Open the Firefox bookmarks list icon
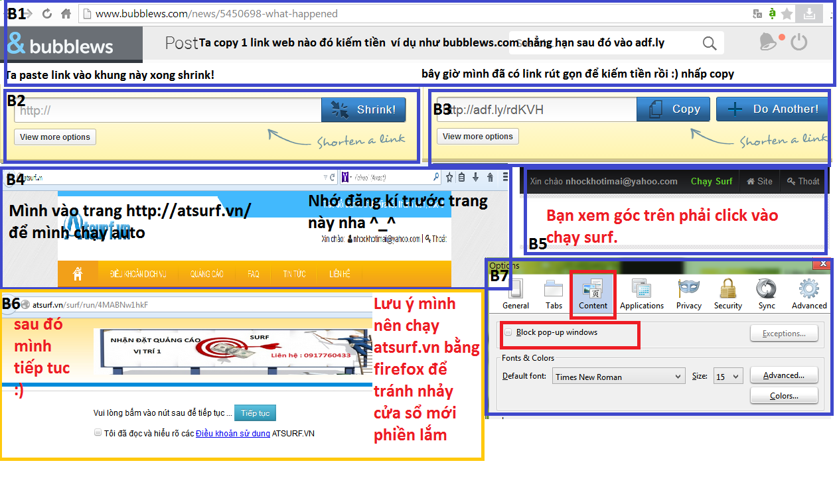This screenshot has width=837, height=504. click(x=462, y=177)
